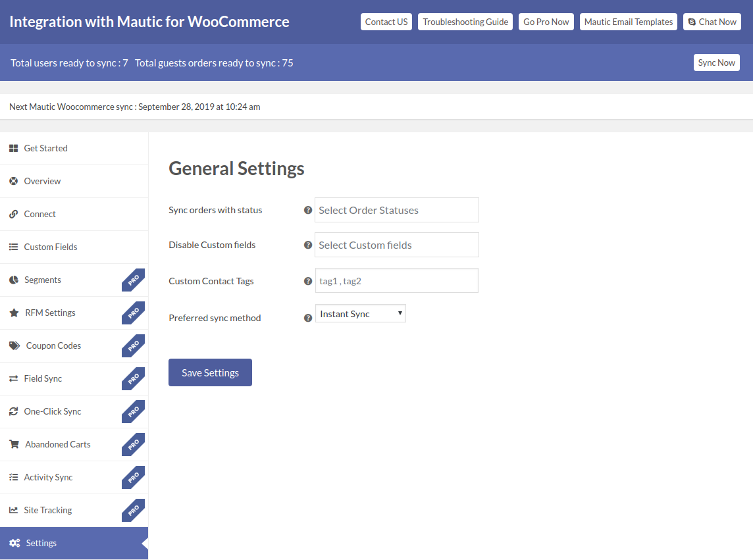Click the PRO badge on Coupon Codes
The height and width of the screenshot is (560, 753).
(x=133, y=345)
